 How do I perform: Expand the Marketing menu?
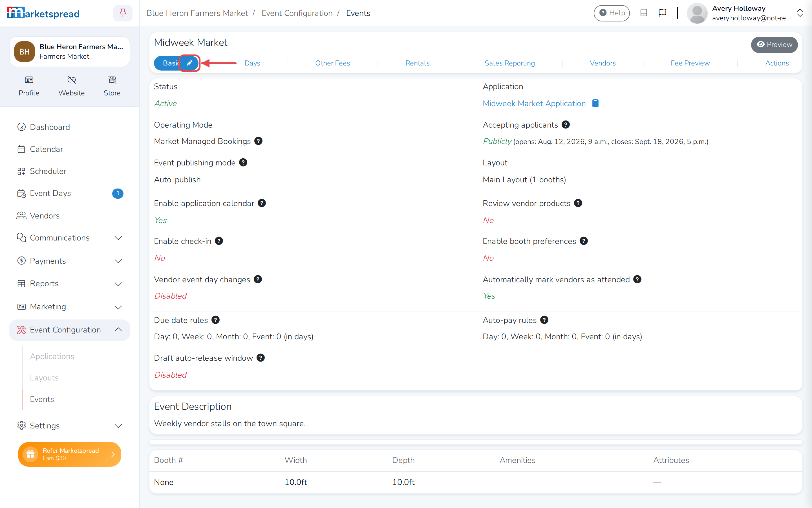pyautogui.click(x=69, y=307)
